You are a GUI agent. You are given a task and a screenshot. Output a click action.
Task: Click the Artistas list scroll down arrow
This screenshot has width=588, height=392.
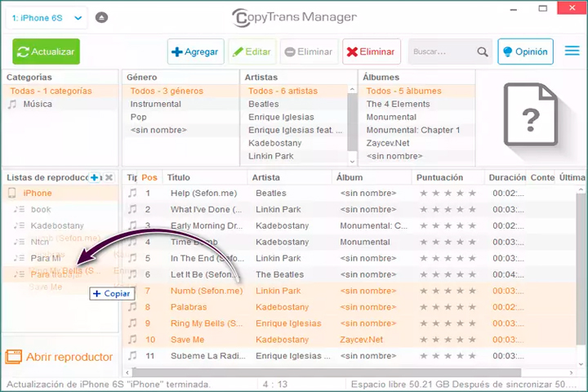(x=352, y=162)
